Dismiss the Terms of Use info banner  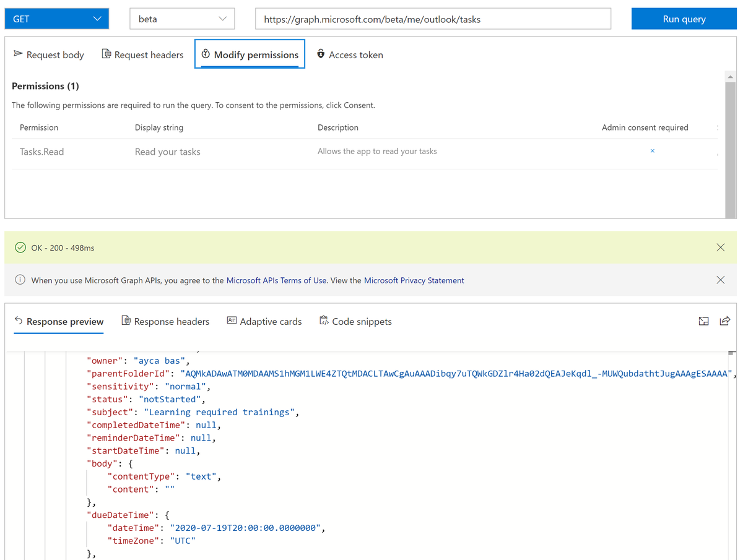coord(721,280)
